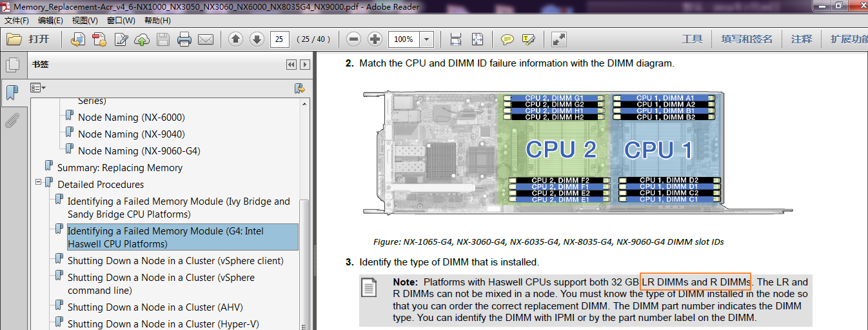The height and width of the screenshot is (330, 868).
Task: Open bookmark Shutting Down Node (vSphere client)
Action: point(175,261)
